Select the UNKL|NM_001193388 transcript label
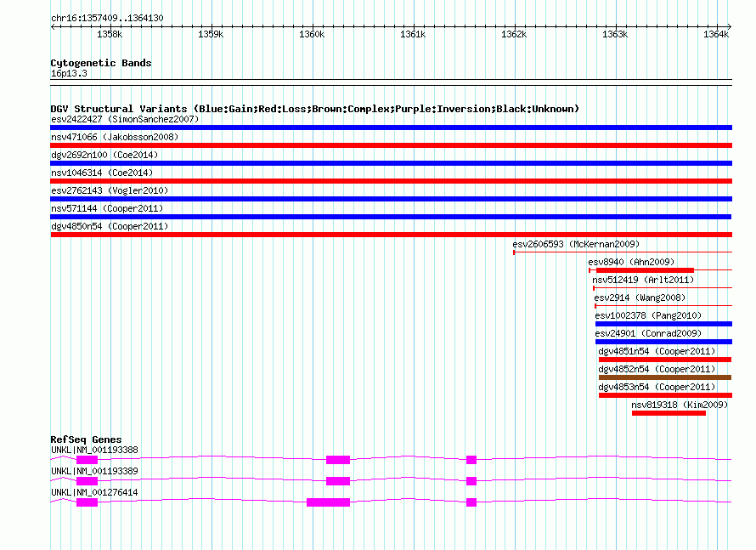This screenshot has width=756, height=550. (x=94, y=450)
